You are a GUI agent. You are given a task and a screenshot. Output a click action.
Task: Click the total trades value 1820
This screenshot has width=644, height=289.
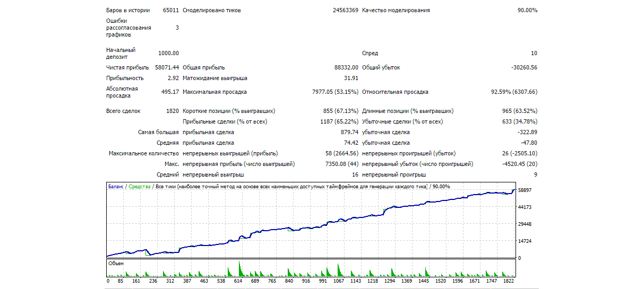coord(173,111)
